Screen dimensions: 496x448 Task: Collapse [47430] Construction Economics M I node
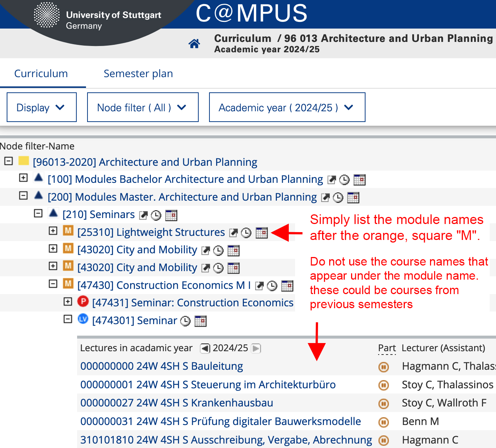point(53,284)
